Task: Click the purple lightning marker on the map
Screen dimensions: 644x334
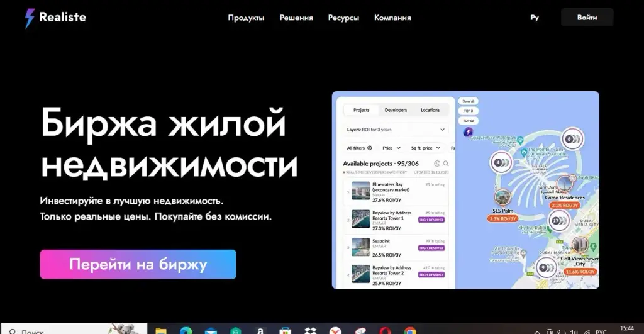Action: pyautogui.click(x=468, y=132)
